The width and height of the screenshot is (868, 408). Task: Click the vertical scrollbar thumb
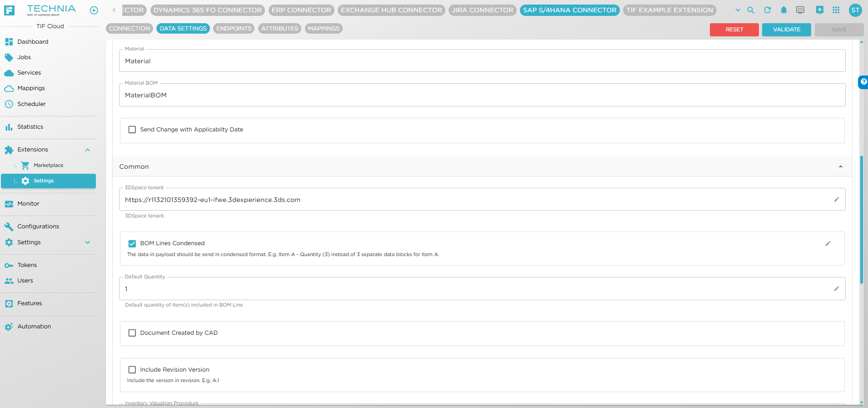click(x=861, y=220)
